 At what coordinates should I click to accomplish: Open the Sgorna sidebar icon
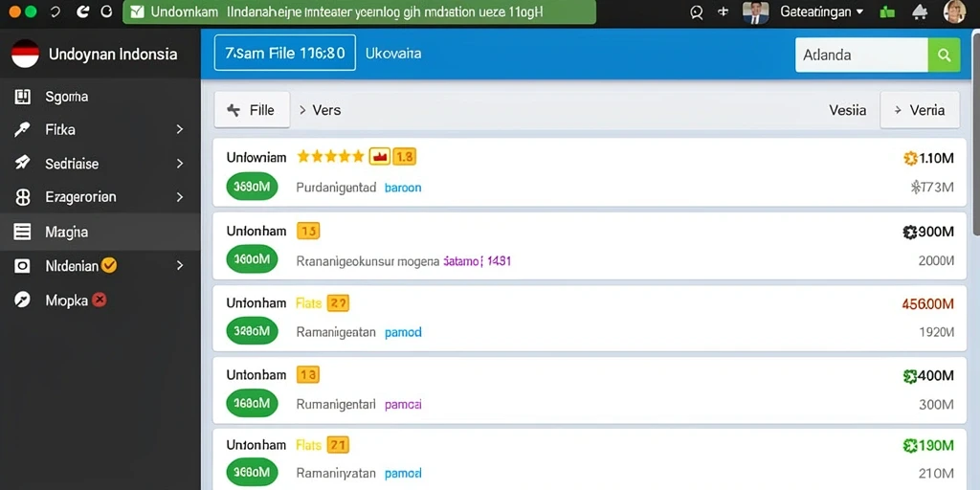point(22,97)
